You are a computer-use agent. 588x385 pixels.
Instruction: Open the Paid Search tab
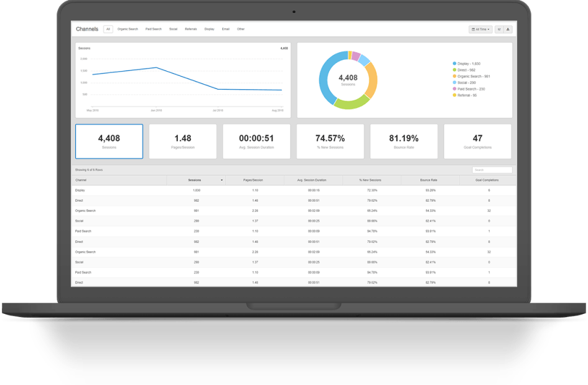153,29
